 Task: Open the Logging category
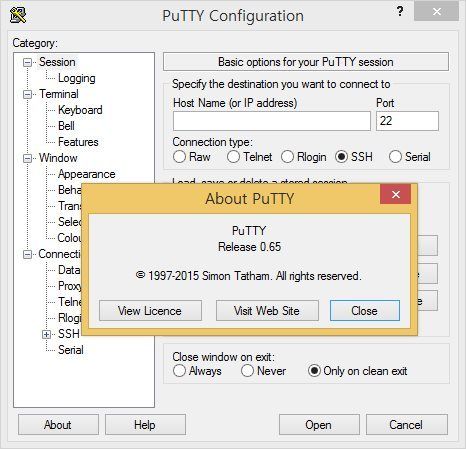77,78
